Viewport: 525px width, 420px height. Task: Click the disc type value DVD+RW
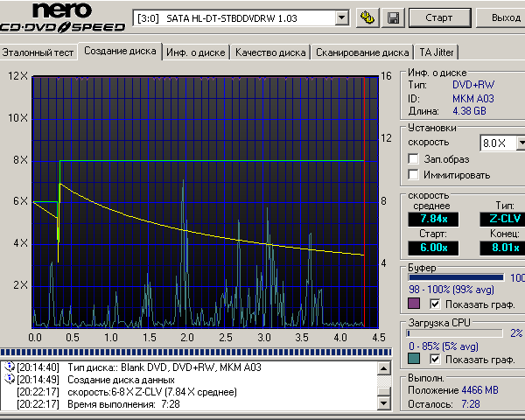473,85
